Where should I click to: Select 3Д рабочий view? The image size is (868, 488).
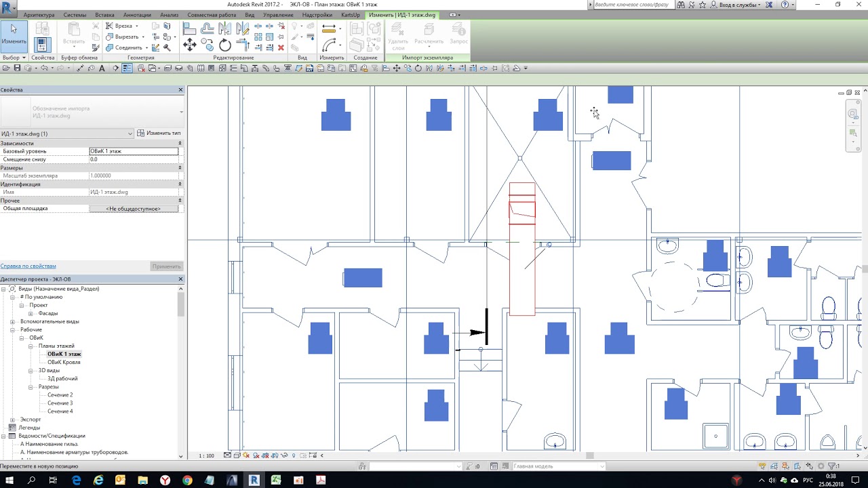coord(62,378)
